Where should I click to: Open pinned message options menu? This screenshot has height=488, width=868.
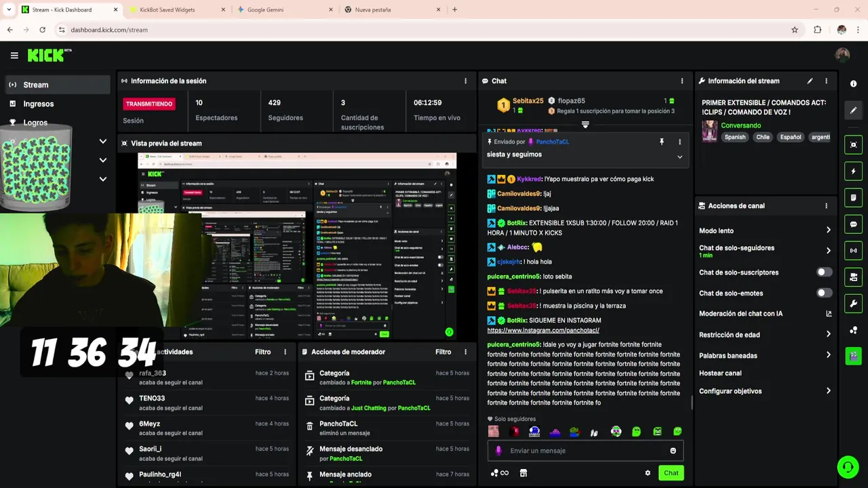679,142
